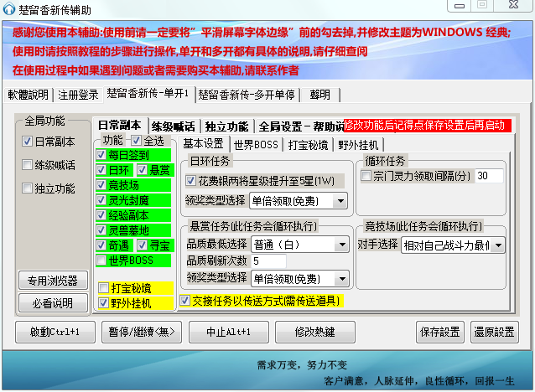Enable 宗门灵力领取间隔 checkbox
The image size is (535, 392).
coord(366,176)
